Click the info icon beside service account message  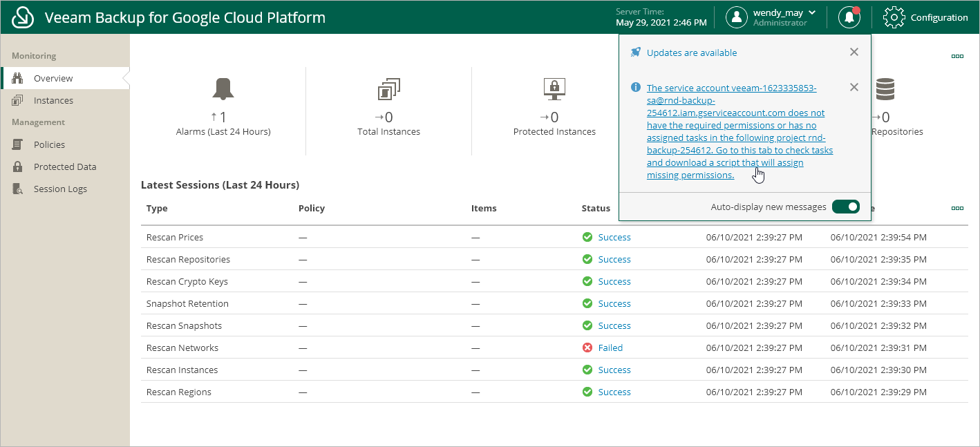coord(636,88)
